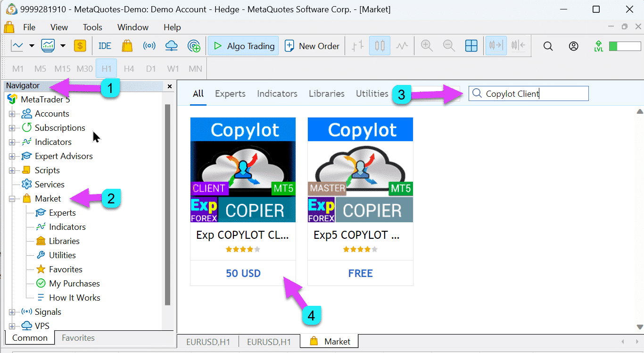Toggle the chart auto scroll icon
The width and height of the screenshot is (644, 353).
(496, 46)
